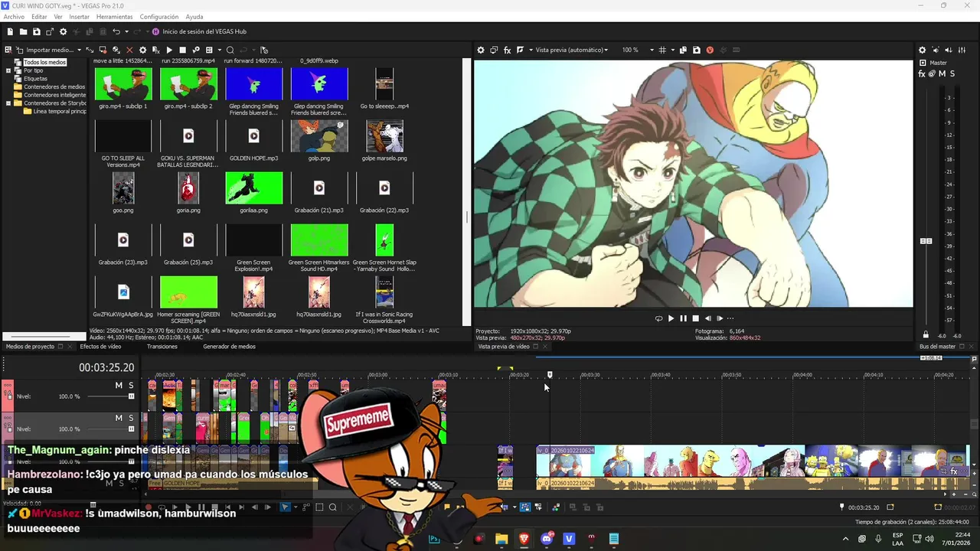
Task: Switch to Efectos de vídeo tab
Action: [100, 347]
